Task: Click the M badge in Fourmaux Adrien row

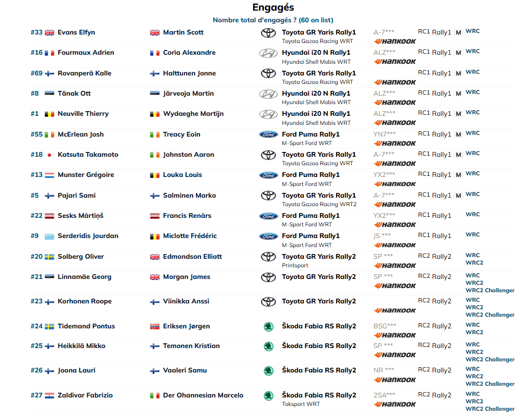Action: (459, 53)
